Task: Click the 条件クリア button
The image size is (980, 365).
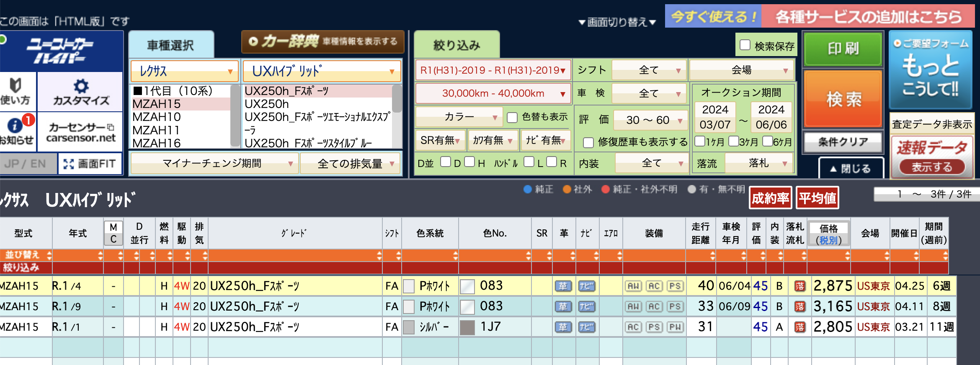Action: pyautogui.click(x=843, y=142)
